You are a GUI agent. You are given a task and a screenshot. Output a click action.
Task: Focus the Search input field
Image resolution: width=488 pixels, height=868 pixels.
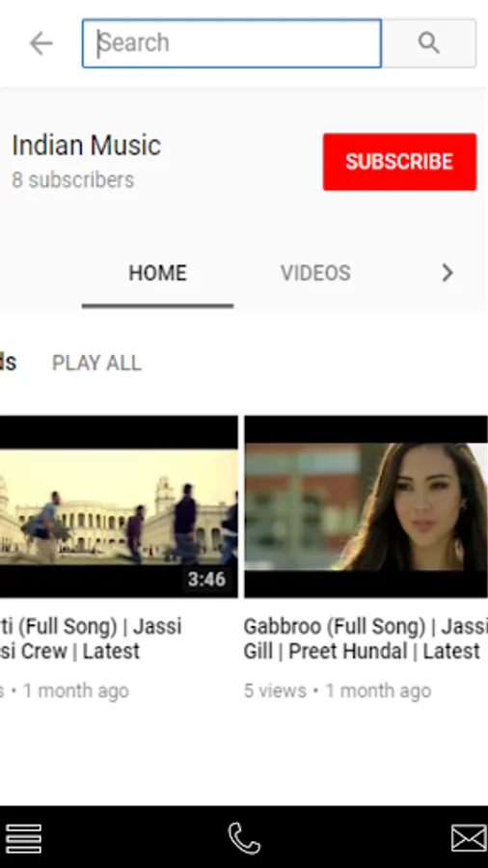pos(231,43)
